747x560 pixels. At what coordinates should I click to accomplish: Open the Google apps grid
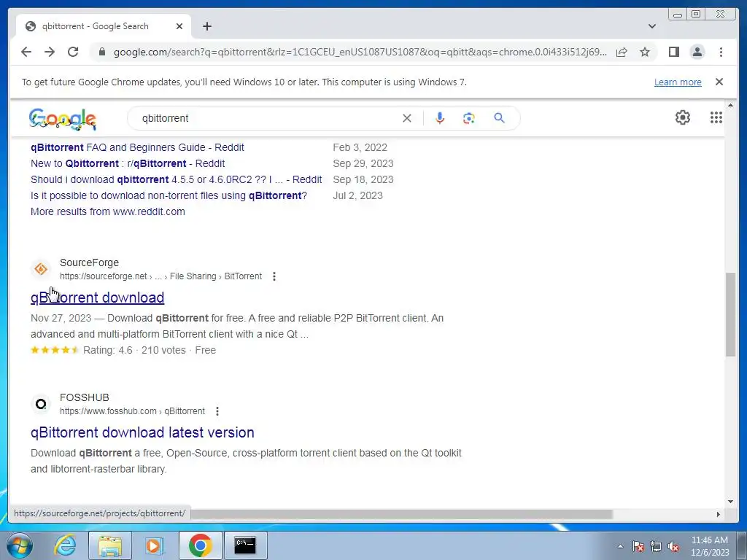716,117
